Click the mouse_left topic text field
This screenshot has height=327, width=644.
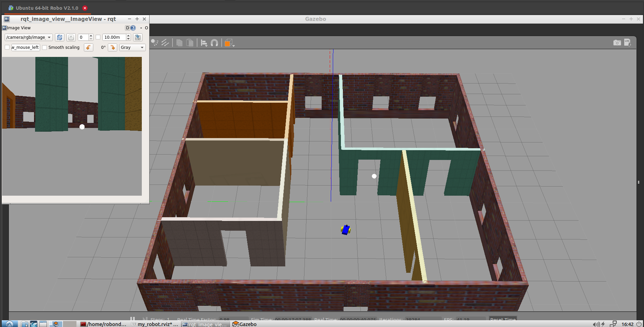tap(26, 47)
